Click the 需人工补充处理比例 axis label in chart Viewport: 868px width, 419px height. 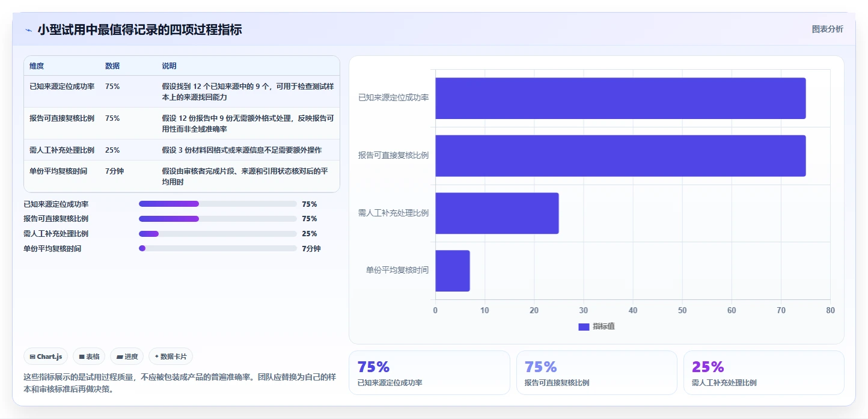pyautogui.click(x=393, y=213)
